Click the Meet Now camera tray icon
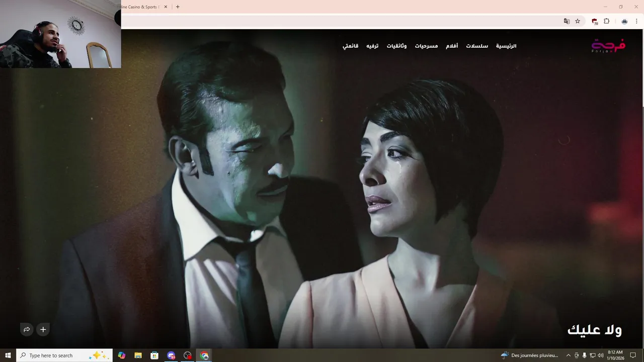The width and height of the screenshot is (644, 362). click(577, 355)
